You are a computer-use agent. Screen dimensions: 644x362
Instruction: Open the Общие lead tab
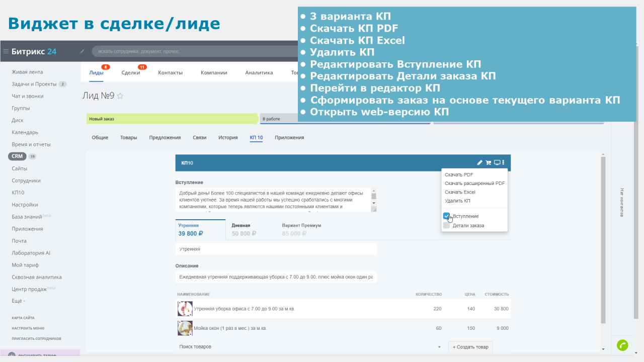pyautogui.click(x=100, y=137)
